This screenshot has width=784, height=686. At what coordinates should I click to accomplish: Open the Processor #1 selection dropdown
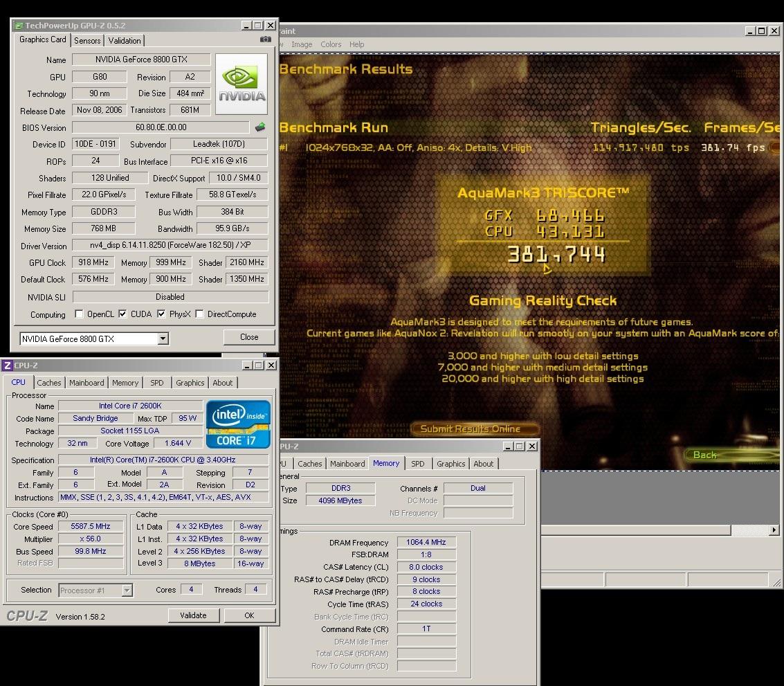coord(127,590)
